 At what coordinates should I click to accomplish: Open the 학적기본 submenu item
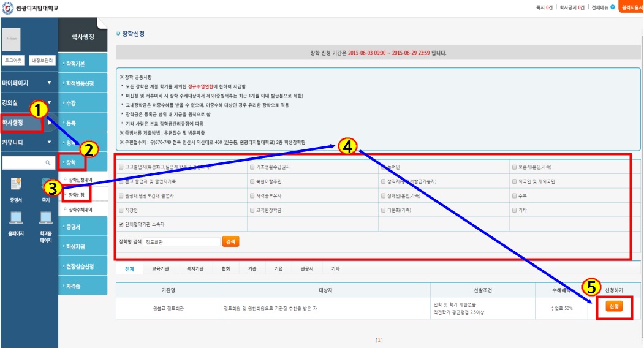(x=83, y=63)
